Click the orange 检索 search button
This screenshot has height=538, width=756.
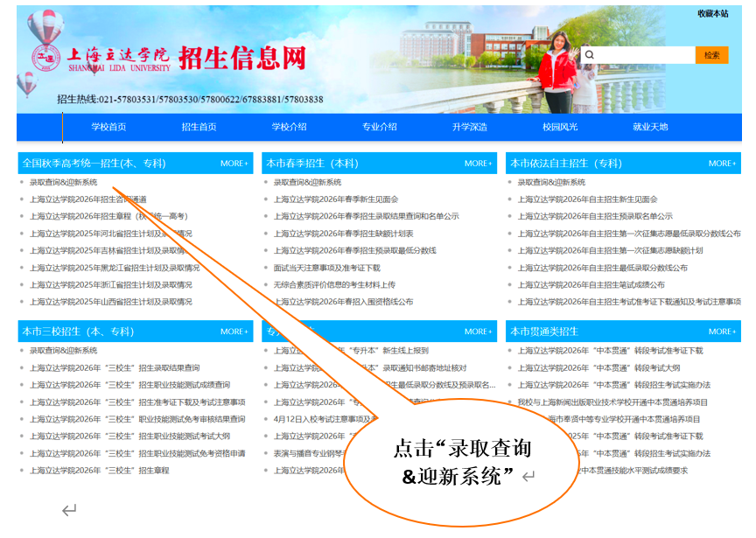711,55
